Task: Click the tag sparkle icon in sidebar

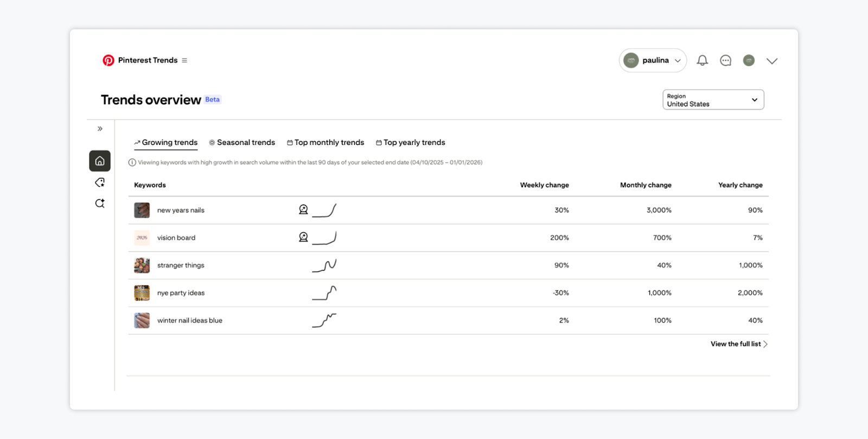Action: pyautogui.click(x=100, y=182)
